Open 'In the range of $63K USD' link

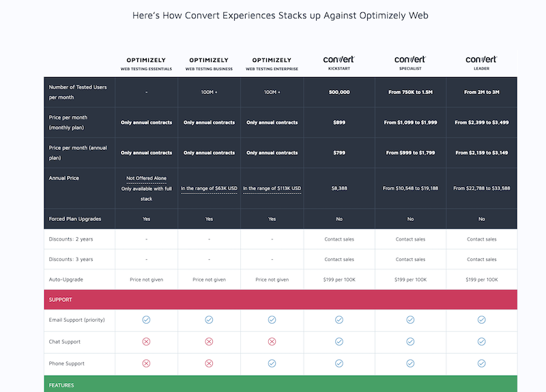tap(209, 188)
